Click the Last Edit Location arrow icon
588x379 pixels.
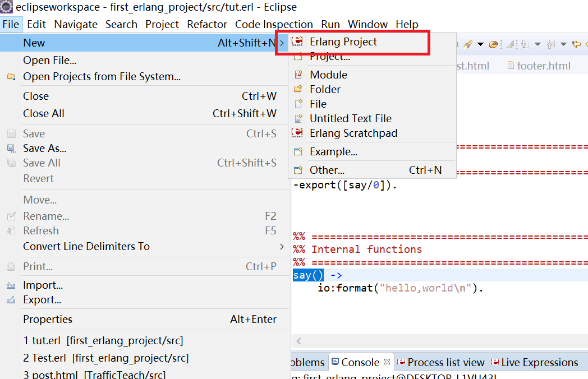(x=576, y=45)
